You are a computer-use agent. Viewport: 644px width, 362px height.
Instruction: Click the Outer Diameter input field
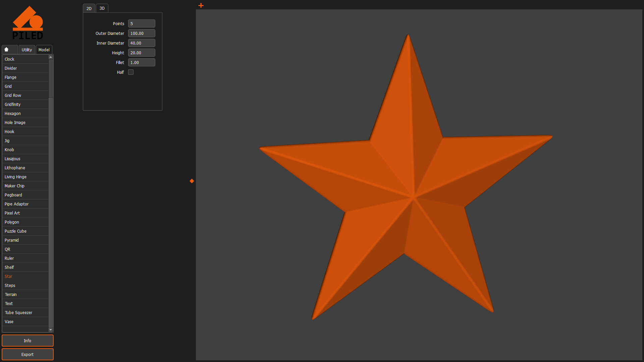click(142, 33)
